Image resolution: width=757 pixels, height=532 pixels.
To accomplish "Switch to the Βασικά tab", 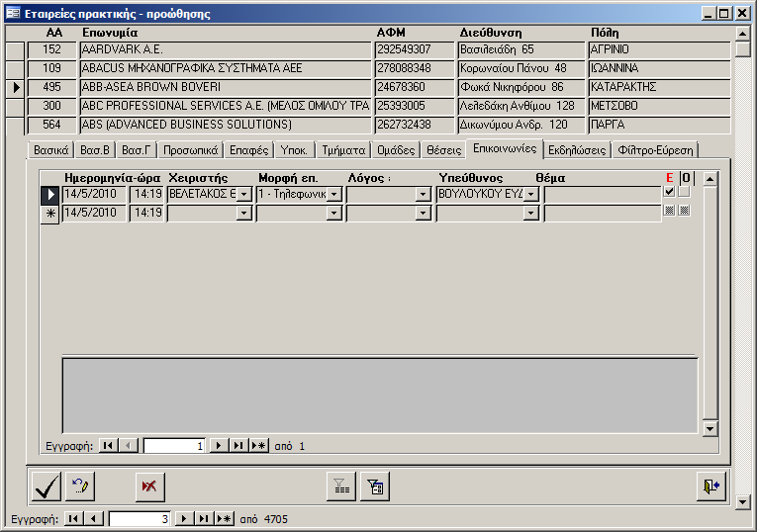I will coord(50,150).
